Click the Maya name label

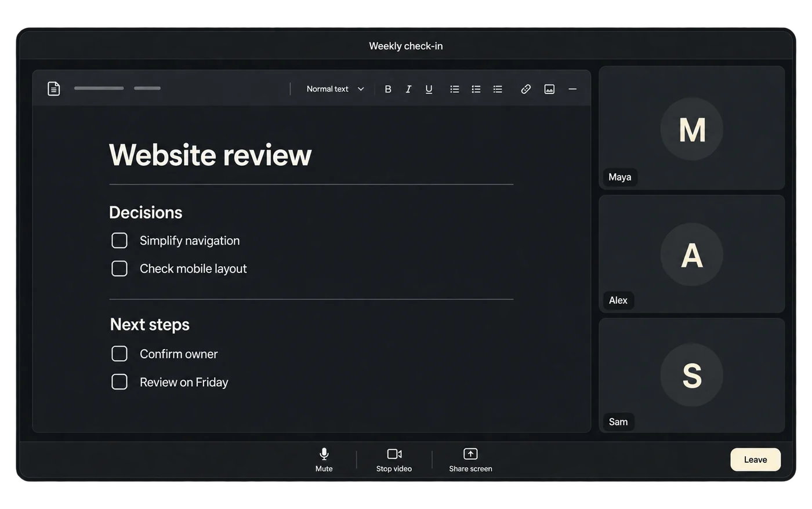click(x=620, y=177)
